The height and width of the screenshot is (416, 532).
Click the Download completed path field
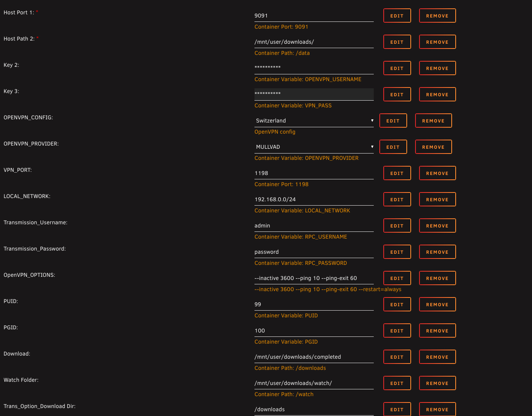(314, 357)
